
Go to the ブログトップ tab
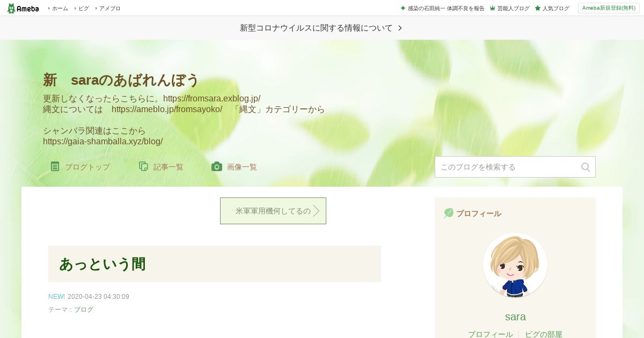pyautogui.click(x=87, y=167)
